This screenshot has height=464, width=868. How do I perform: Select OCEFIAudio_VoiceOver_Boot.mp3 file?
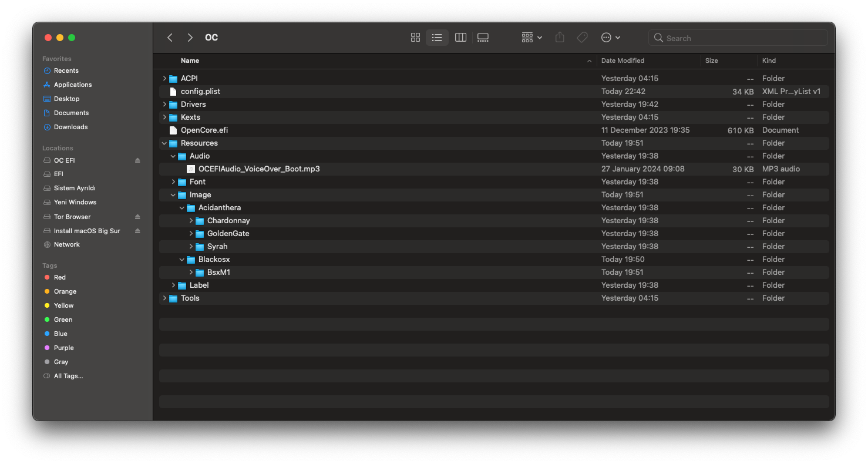[x=494, y=169]
